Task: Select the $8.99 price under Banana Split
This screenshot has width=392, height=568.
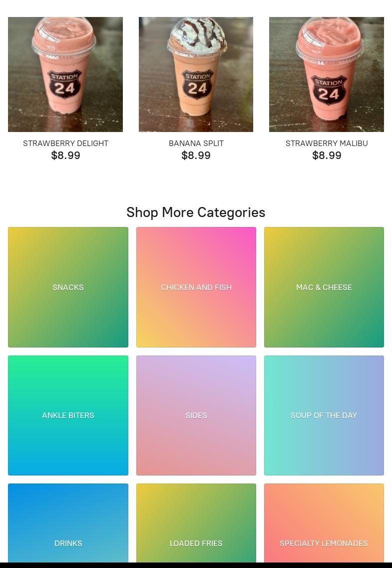Action: pyautogui.click(x=196, y=155)
